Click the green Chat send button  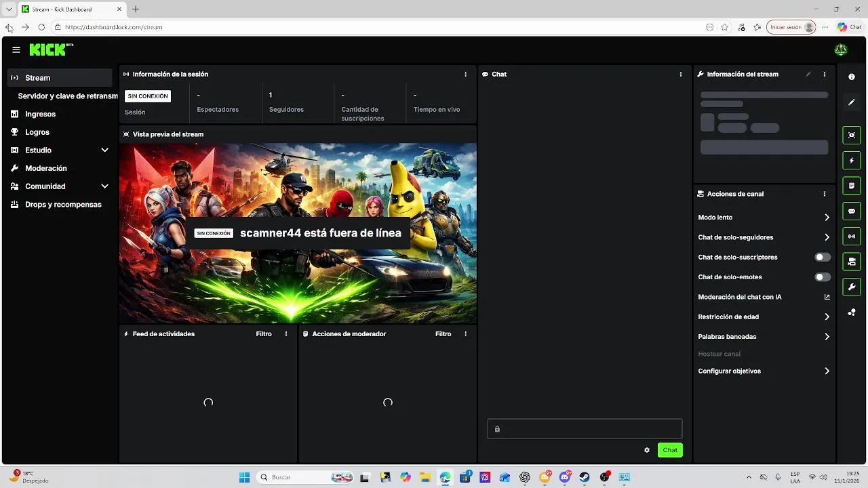click(x=670, y=450)
